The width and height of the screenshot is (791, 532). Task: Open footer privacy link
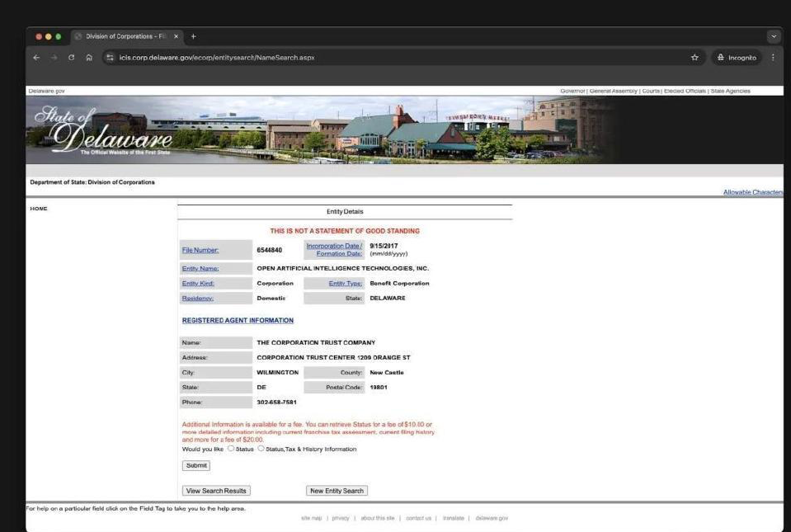341,518
